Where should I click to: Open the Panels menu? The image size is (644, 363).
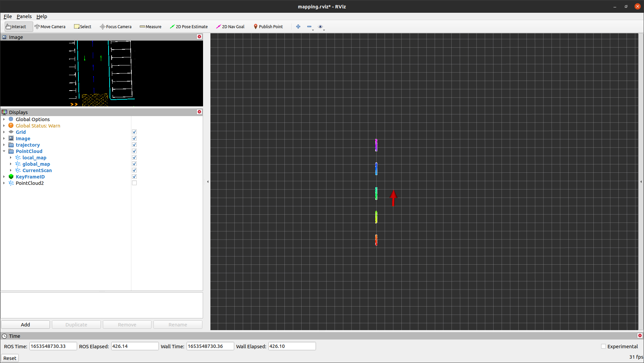[24, 16]
